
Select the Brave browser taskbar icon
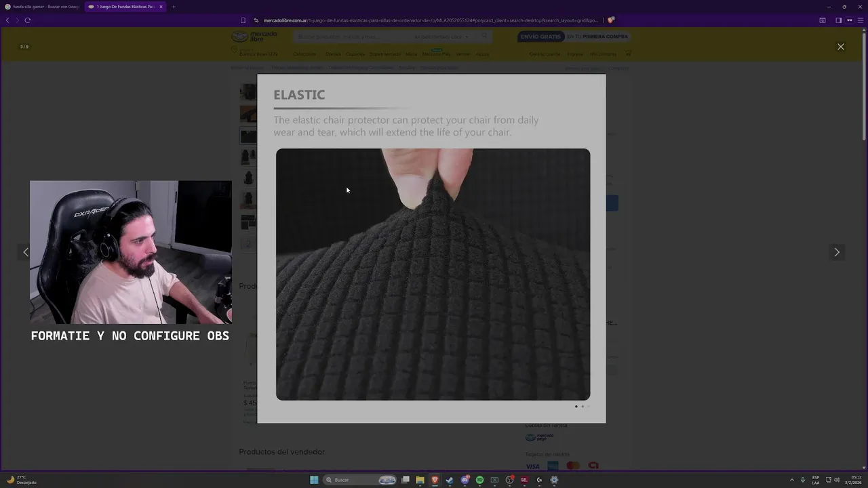pyautogui.click(x=435, y=480)
